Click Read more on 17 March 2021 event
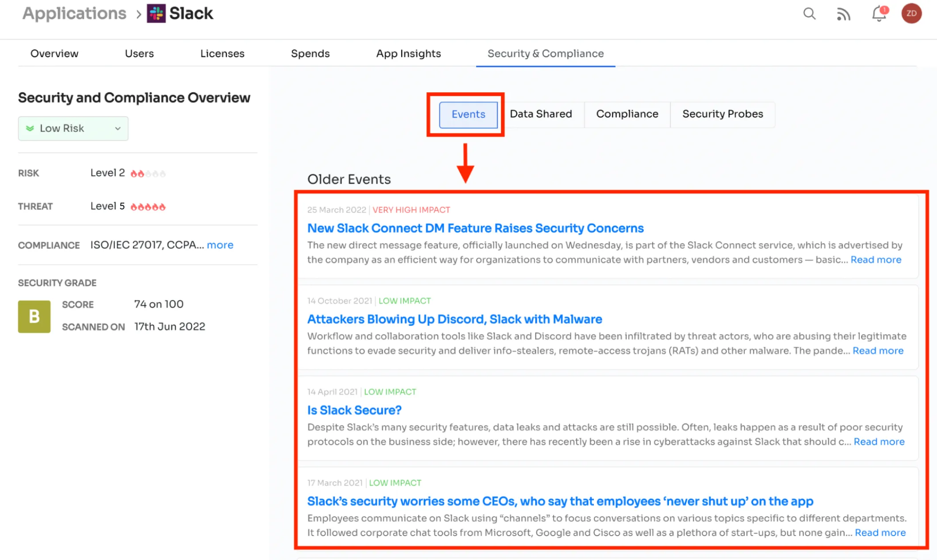Image resolution: width=937 pixels, height=560 pixels. [x=880, y=532]
